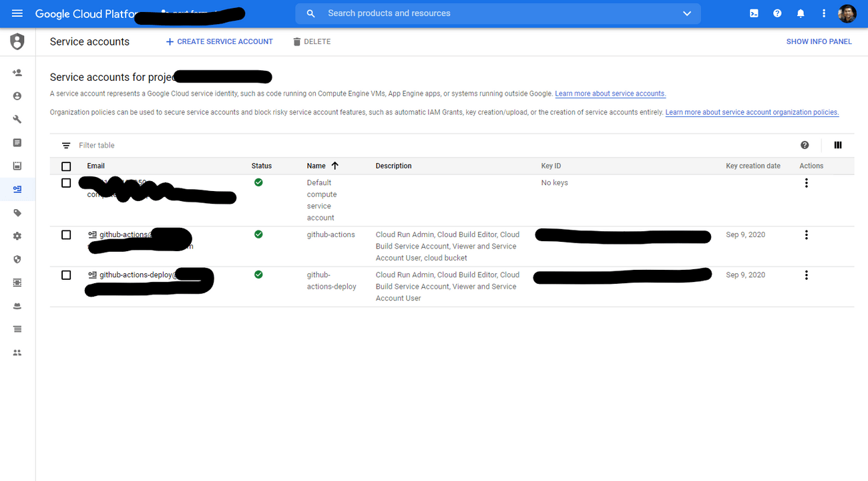Toggle the select-all header checkbox
The image size is (868, 481).
pos(66,166)
